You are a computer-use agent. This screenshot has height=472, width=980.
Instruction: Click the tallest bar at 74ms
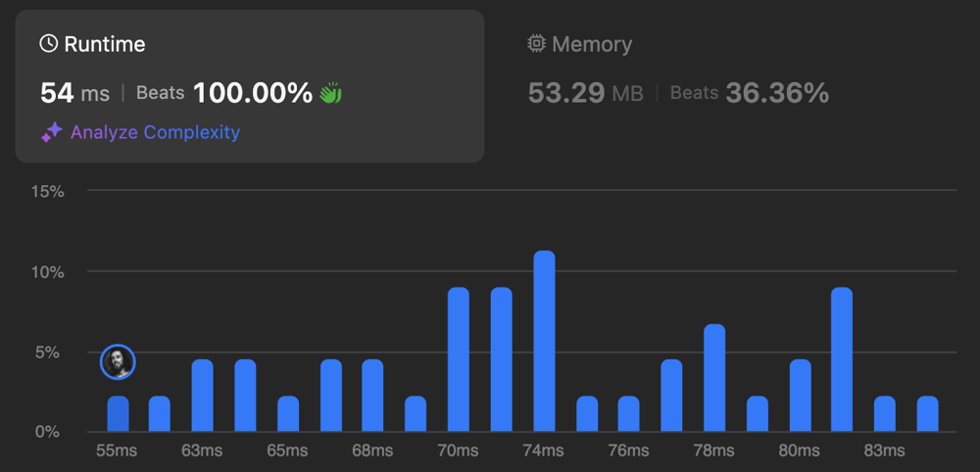[x=544, y=341]
